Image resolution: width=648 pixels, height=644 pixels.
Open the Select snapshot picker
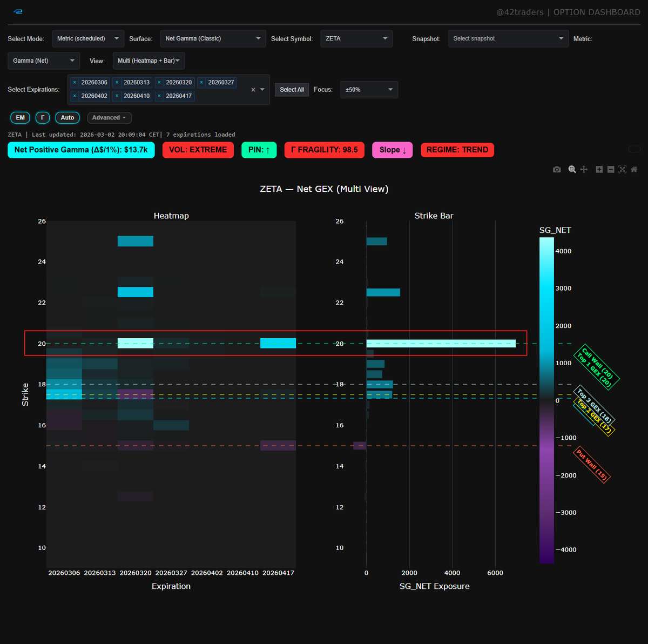[508, 38]
